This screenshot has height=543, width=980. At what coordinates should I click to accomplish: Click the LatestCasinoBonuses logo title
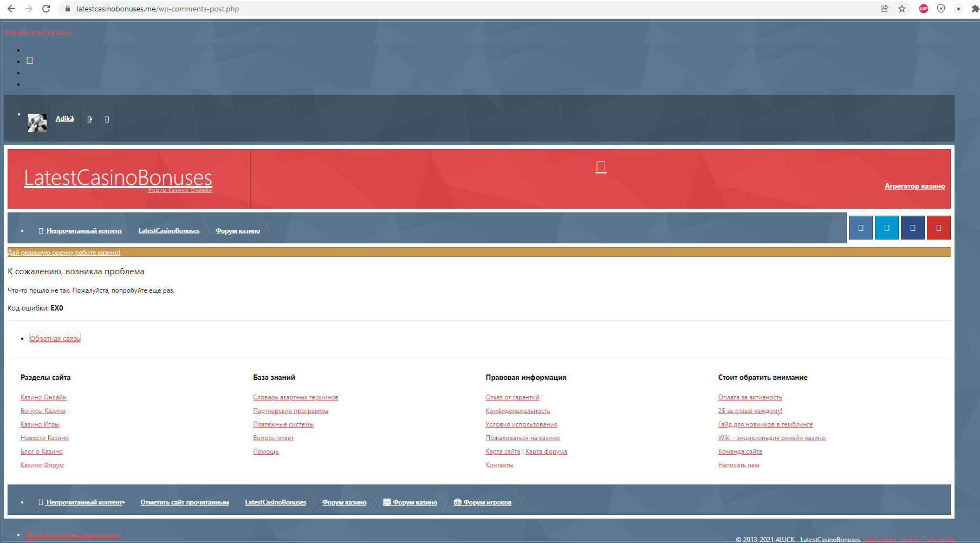(118, 177)
